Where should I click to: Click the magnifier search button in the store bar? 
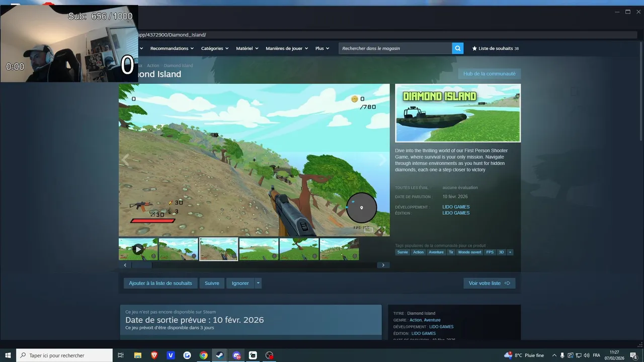[x=457, y=48]
